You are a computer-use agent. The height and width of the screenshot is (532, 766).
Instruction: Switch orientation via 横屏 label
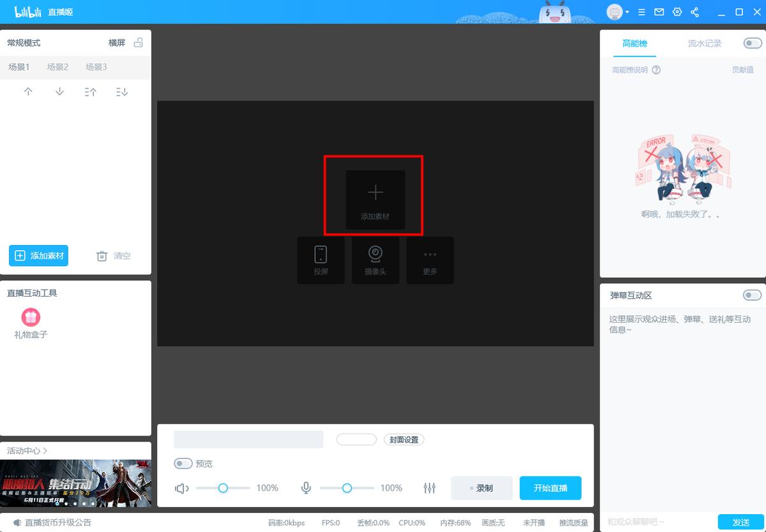tap(117, 43)
